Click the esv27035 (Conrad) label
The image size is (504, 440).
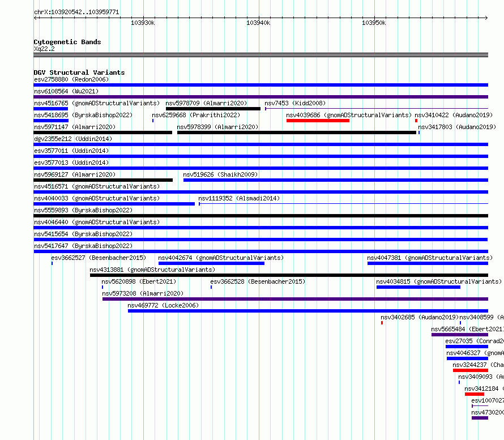(x=475, y=341)
